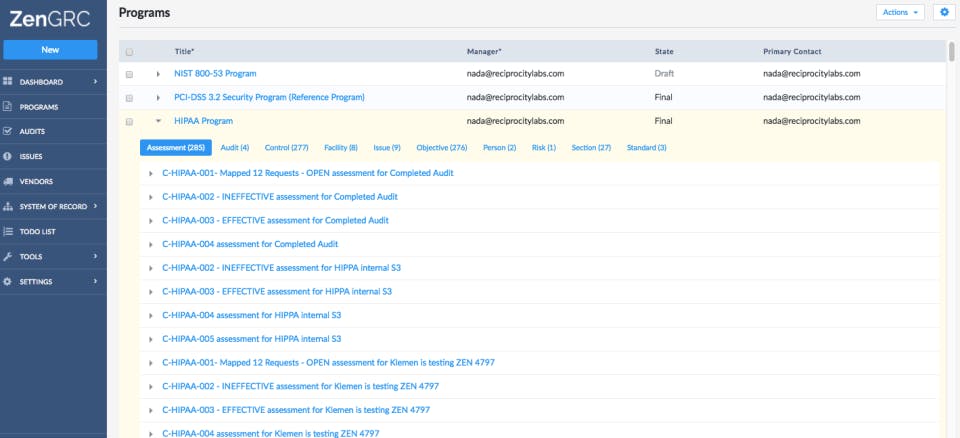The width and height of the screenshot is (960, 438).
Task: Switch to the Section (27) tab
Action: (x=591, y=148)
